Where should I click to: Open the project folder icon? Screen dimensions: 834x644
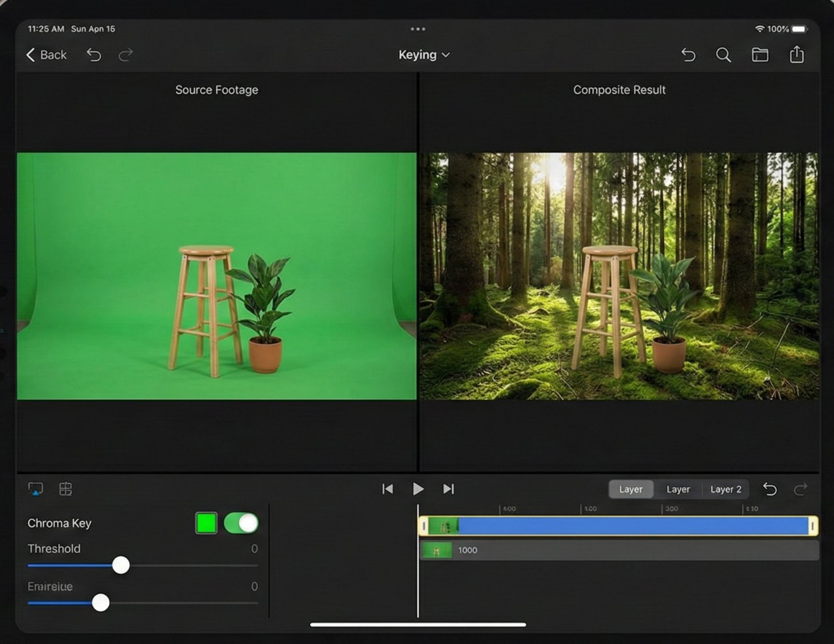[760, 55]
